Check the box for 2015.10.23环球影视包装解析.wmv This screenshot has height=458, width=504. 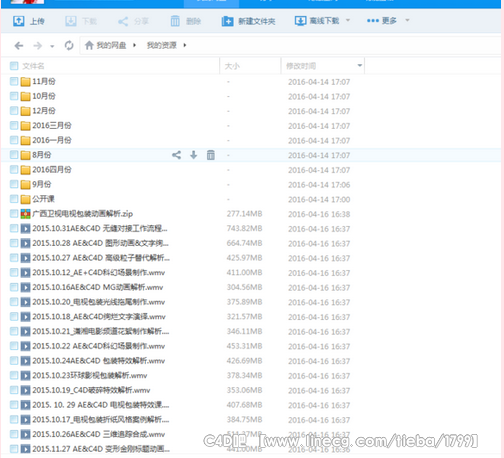pyautogui.click(x=14, y=375)
